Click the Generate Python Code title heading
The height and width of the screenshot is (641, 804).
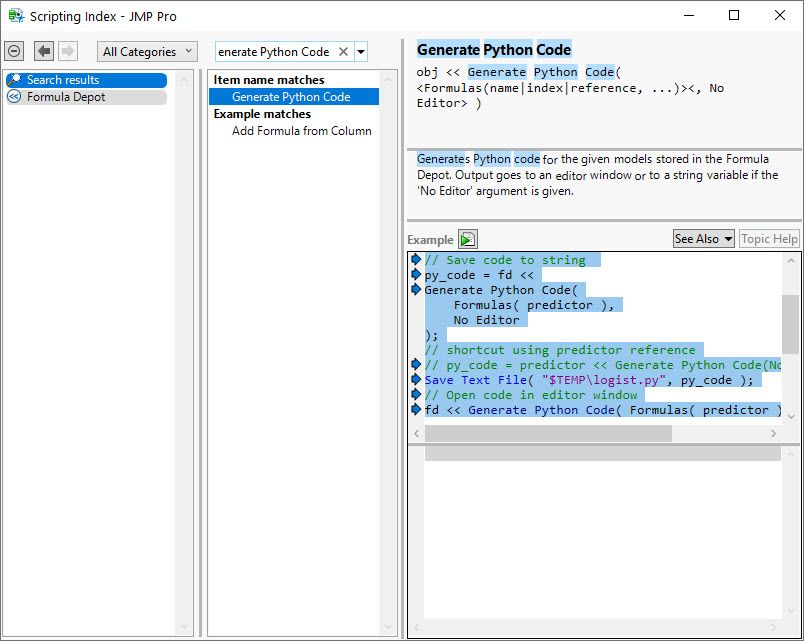point(494,50)
